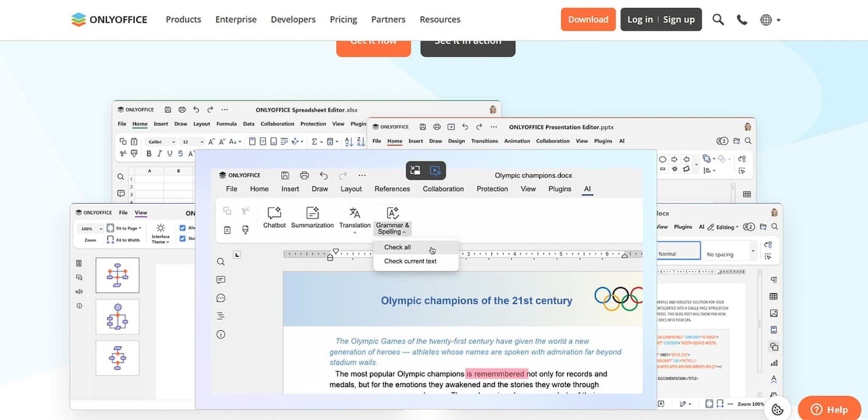868x420 pixels.
Task: Open the chat bubble icon in document sidebar
Action: tap(220, 298)
